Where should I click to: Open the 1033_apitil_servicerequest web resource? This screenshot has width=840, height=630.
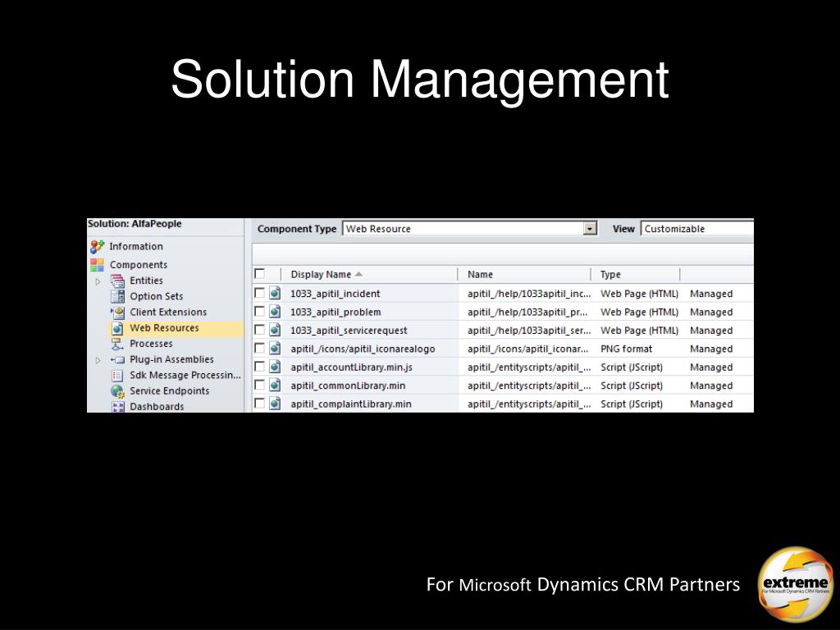coord(349,331)
